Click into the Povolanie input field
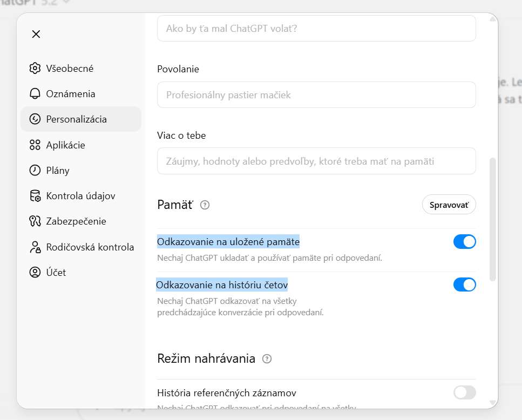The height and width of the screenshot is (420, 522). [316, 95]
